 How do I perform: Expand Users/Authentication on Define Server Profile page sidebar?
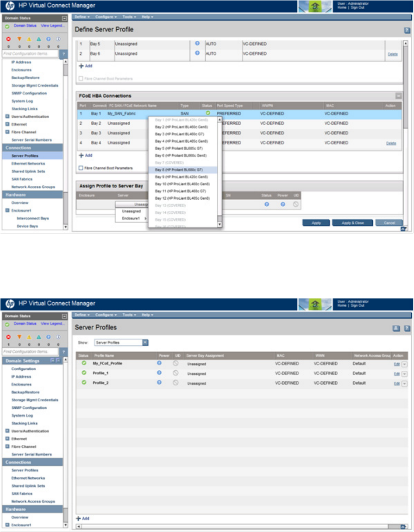tap(7, 116)
